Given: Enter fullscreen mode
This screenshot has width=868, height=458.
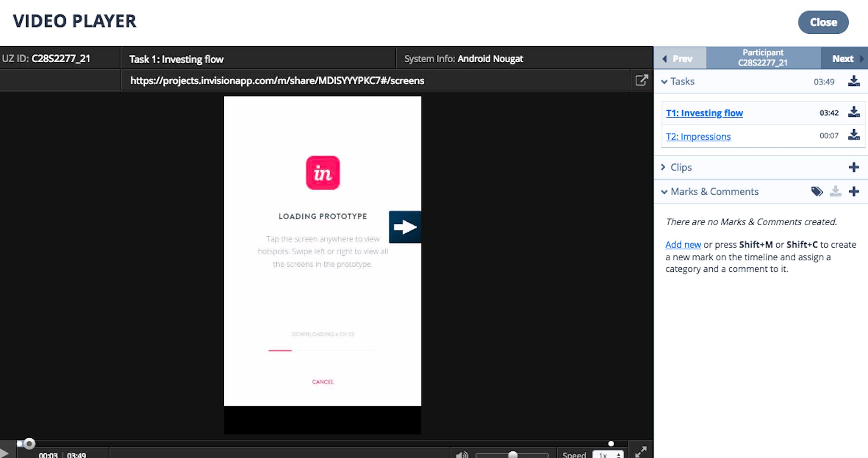Looking at the screenshot, I should point(641,452).
